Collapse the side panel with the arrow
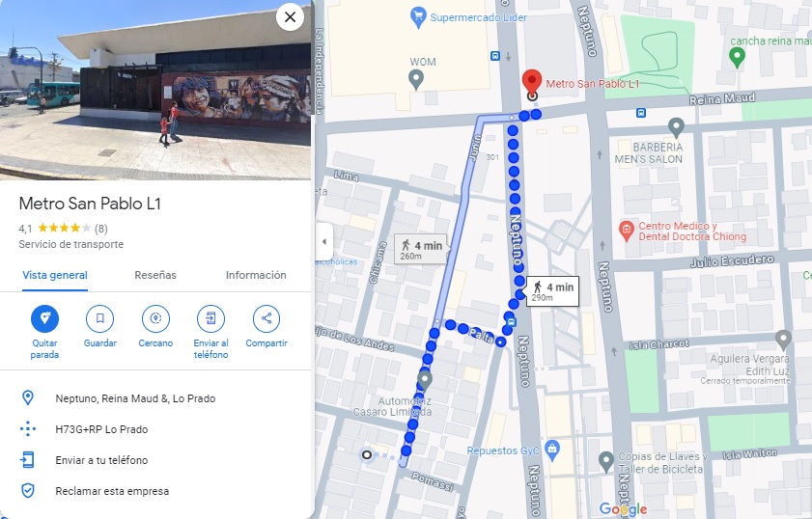 tap(324, 241)
